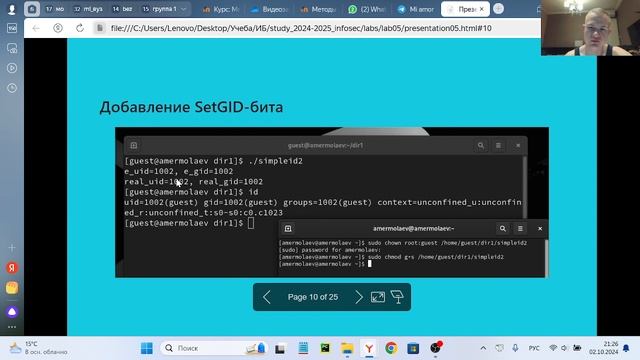Close the active 'През' presentation tab
Image resolution: width=640 pixels, height=360 pixels.
coord(482,9)
